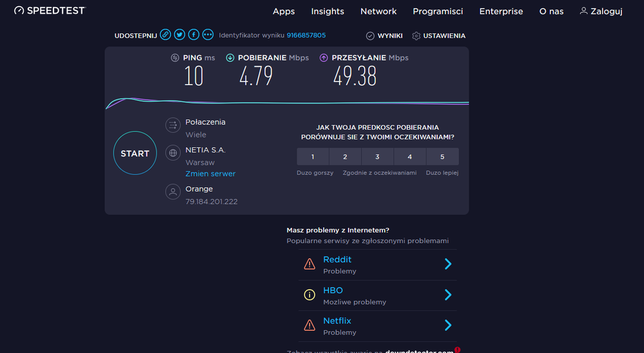Click the Polaczenia connections icon
This screenshot has width=644, height=353.
point(173,125)
